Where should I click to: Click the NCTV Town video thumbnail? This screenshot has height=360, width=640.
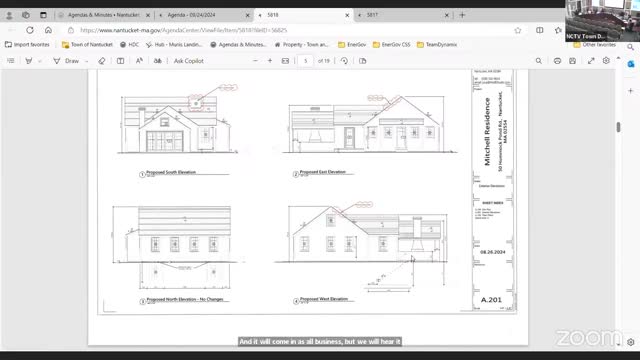[602, 21]
